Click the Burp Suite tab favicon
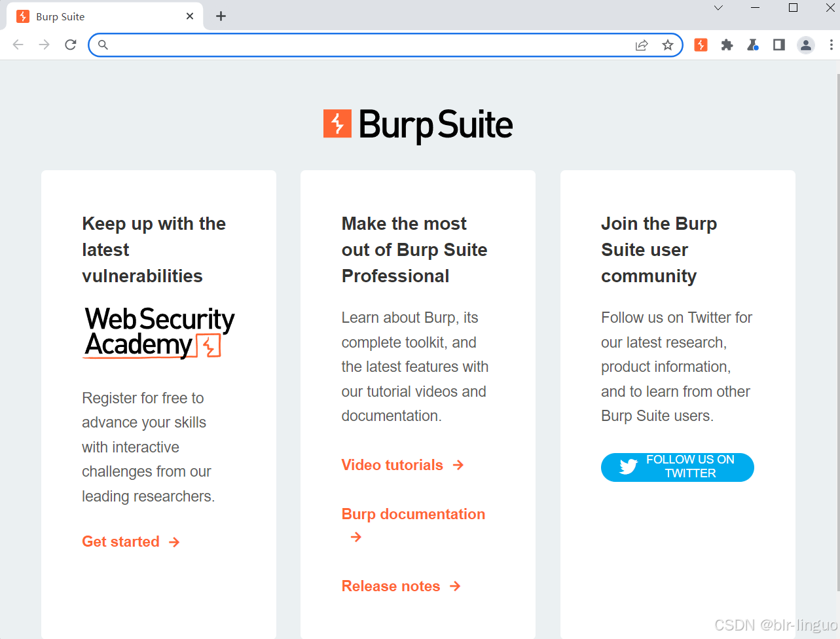 point(23,16)
